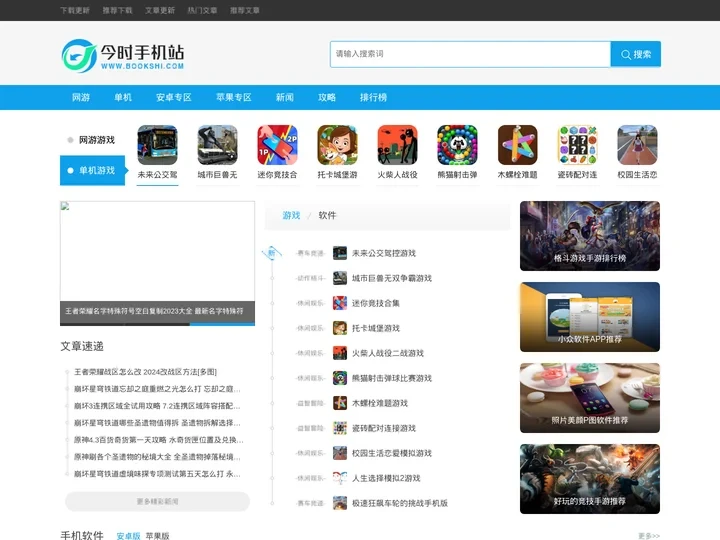Open the 校园生活恋 game icon
This screenshot has height=540, width=720.
click(637, 145)
